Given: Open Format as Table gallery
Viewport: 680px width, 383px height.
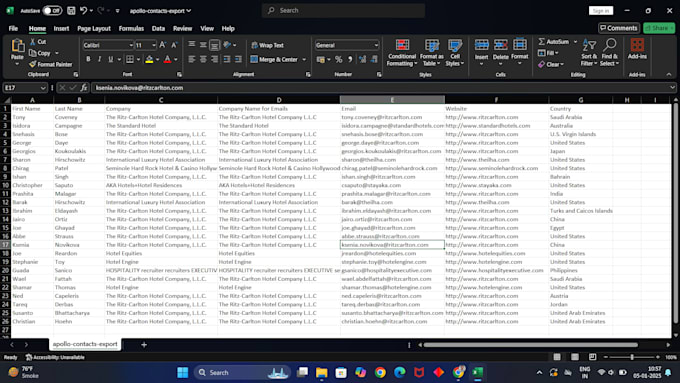Looking at the screenshot, I should tap(432, 52).
